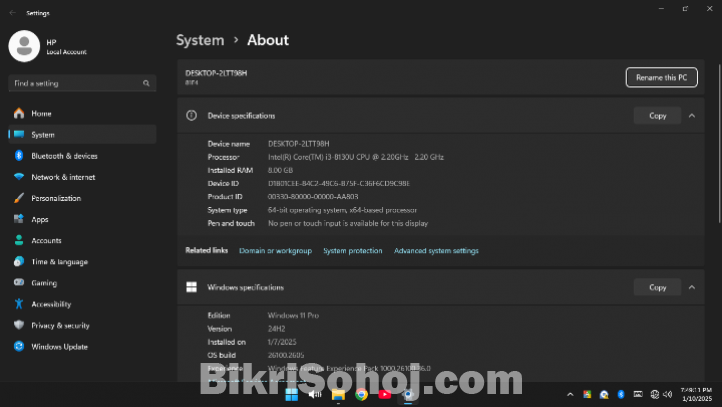Screen dimensions: 722x407
Task: Open Home in the settings sidebar
Action: 82,113
